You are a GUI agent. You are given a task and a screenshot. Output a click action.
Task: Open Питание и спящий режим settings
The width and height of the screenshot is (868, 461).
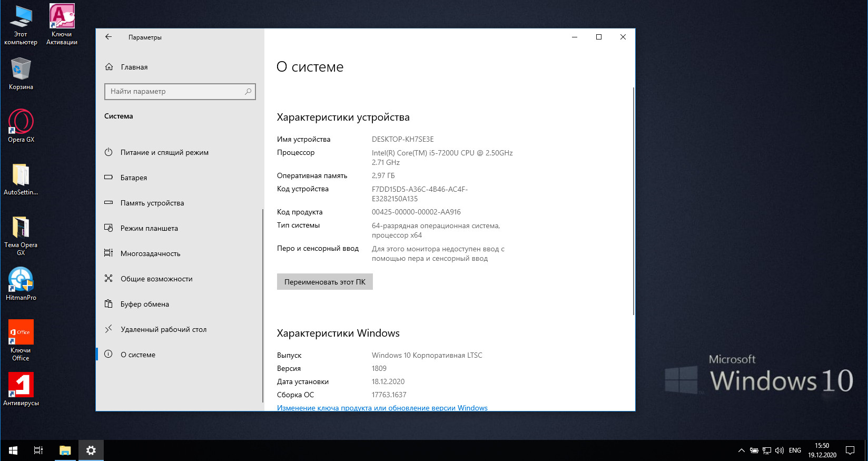[x=179, y=152]
